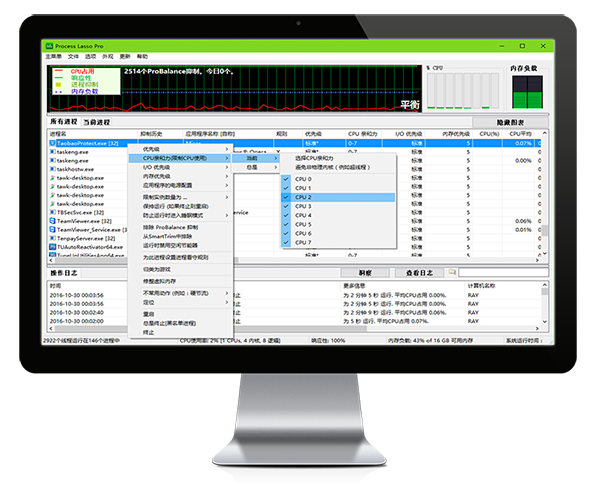Click the TaobaoProtect.exe process icon

tap(53, 143)
